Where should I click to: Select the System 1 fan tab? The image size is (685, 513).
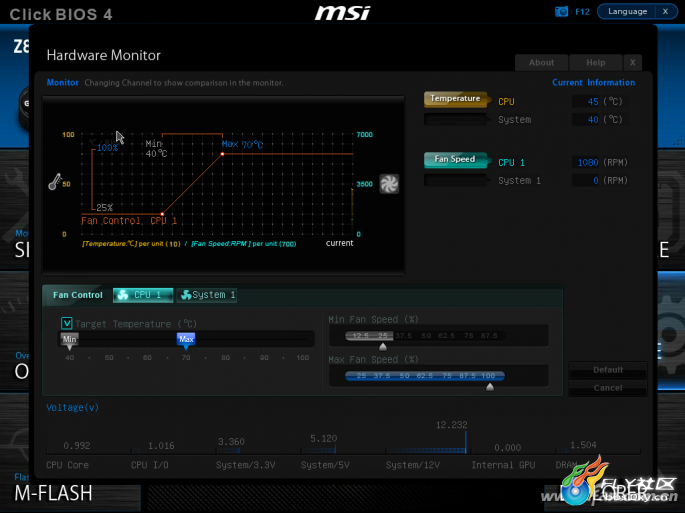[x=207, y=295]
